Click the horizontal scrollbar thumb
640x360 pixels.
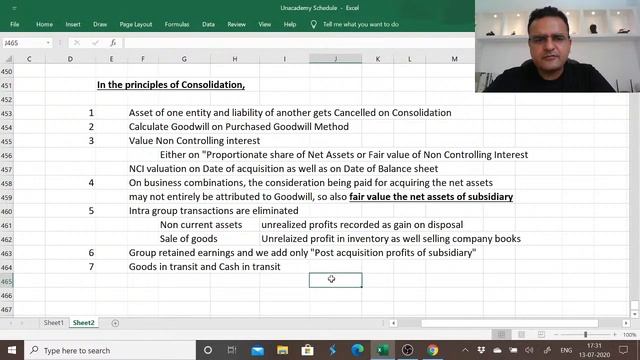click(510, 323)
